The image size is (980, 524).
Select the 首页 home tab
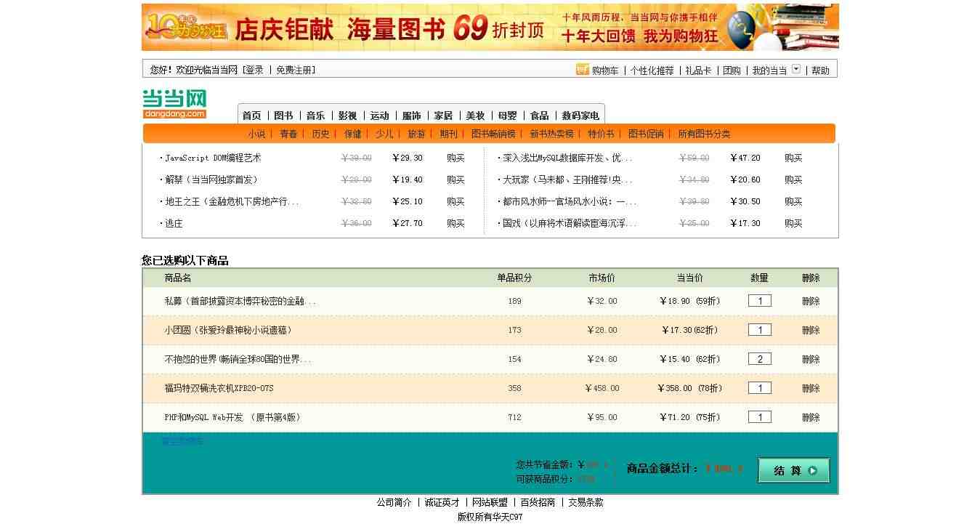tap(251, 116)
